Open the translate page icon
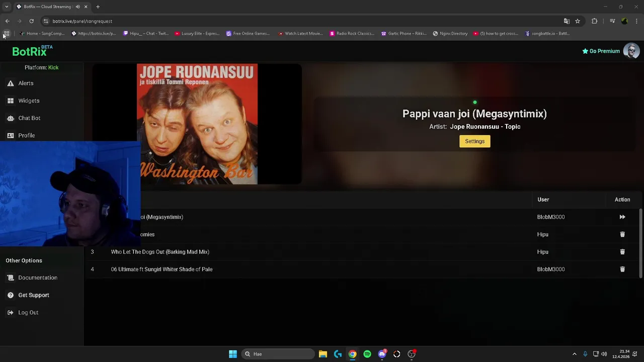This screenshot has width=644, height=362. (567, 21)
